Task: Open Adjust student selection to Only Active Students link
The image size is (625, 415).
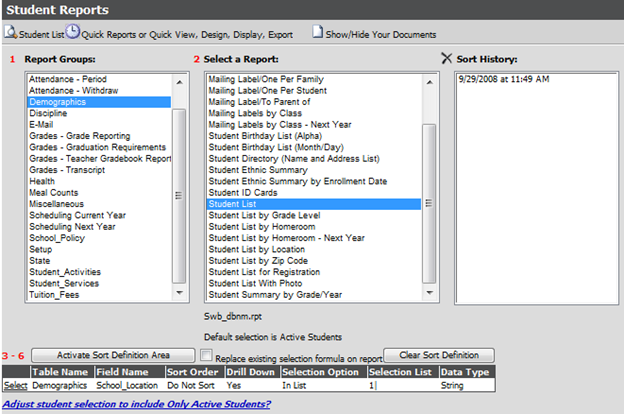Action: pos(136,404)
